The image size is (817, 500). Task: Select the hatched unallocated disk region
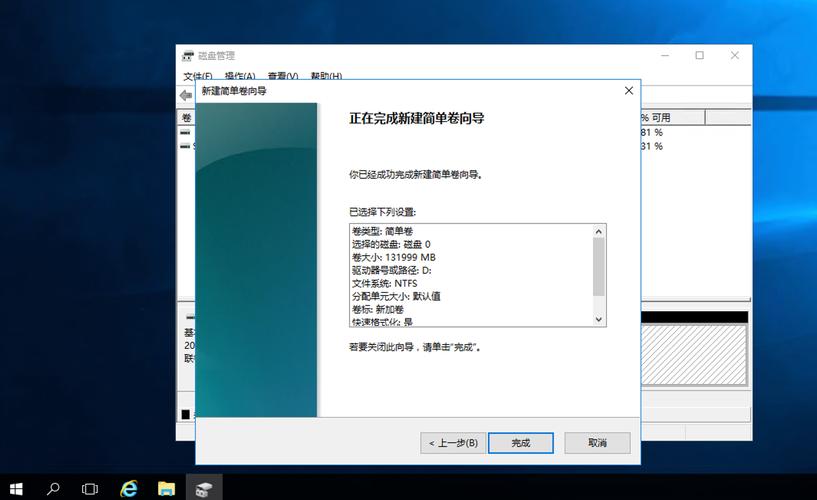[x=694, y=354]
